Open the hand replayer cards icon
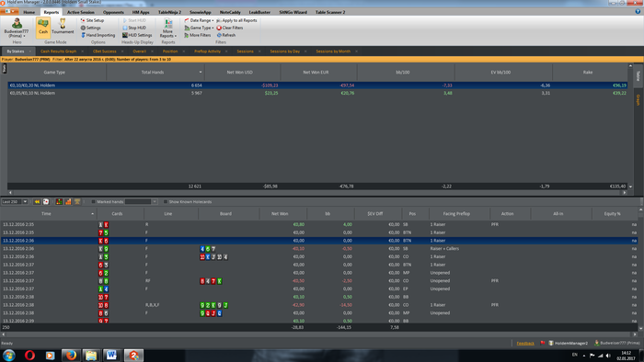 [46, 202]
